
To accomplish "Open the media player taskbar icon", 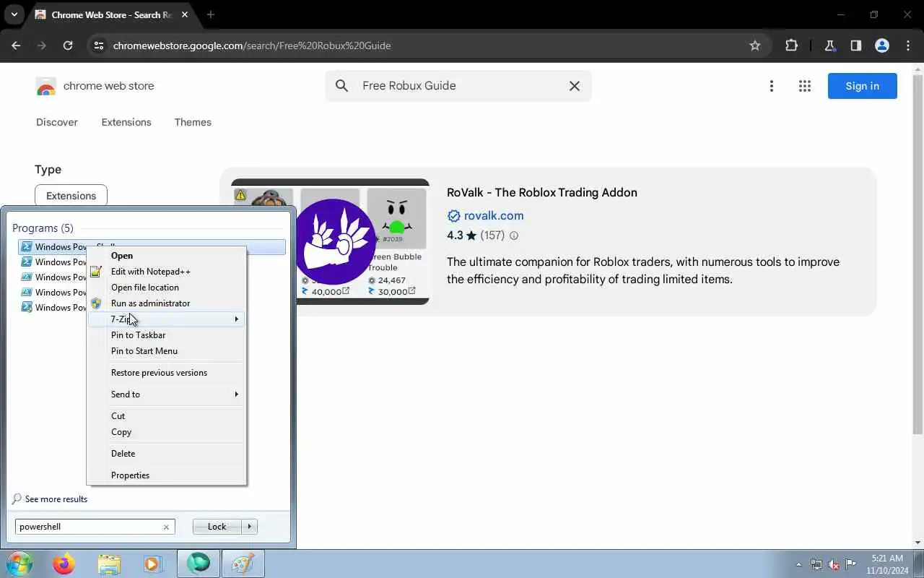I will pyautogui.click(x=153, y=564).
